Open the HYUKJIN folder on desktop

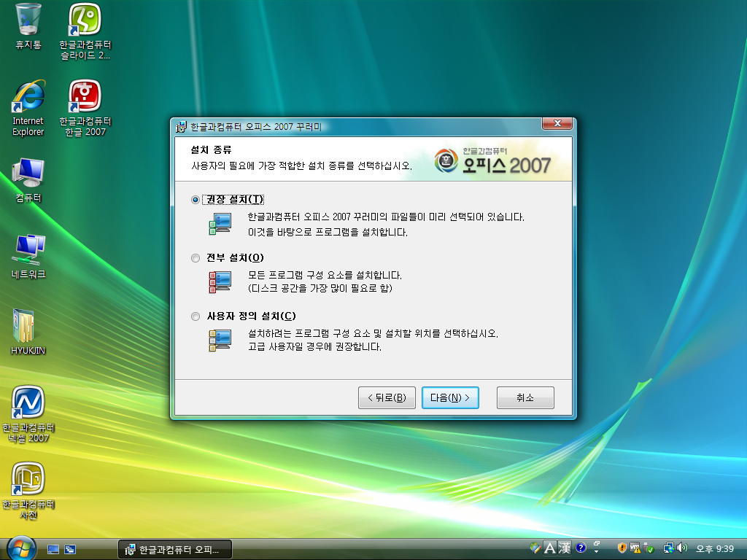coord(28,332)
